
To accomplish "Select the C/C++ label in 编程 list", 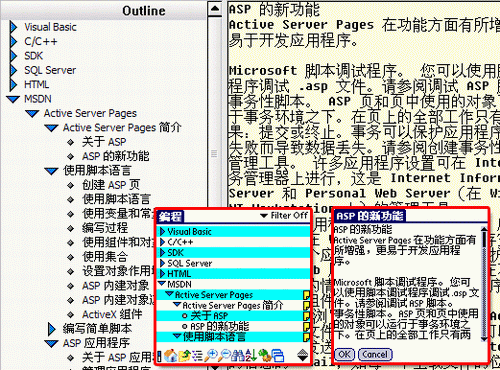I will 180,242.
